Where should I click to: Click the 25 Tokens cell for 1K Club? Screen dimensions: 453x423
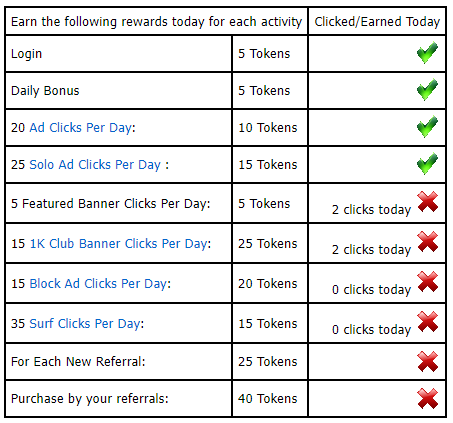click(270, 243)
